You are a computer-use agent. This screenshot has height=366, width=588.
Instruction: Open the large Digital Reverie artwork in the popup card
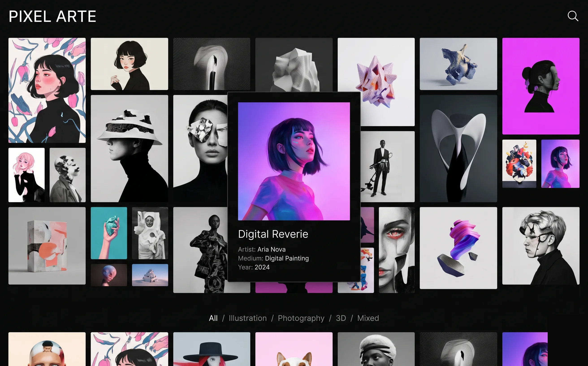point(294,161)
